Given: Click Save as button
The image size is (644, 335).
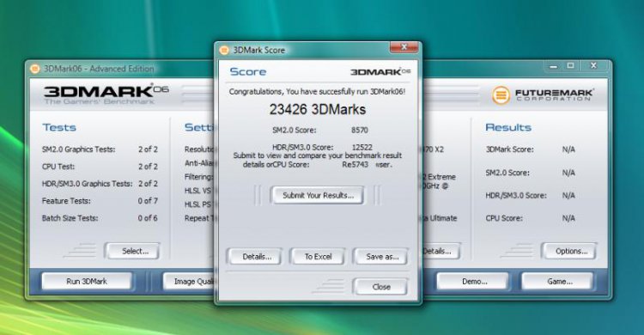Looking at the screenshot, I should coord(380,257).
